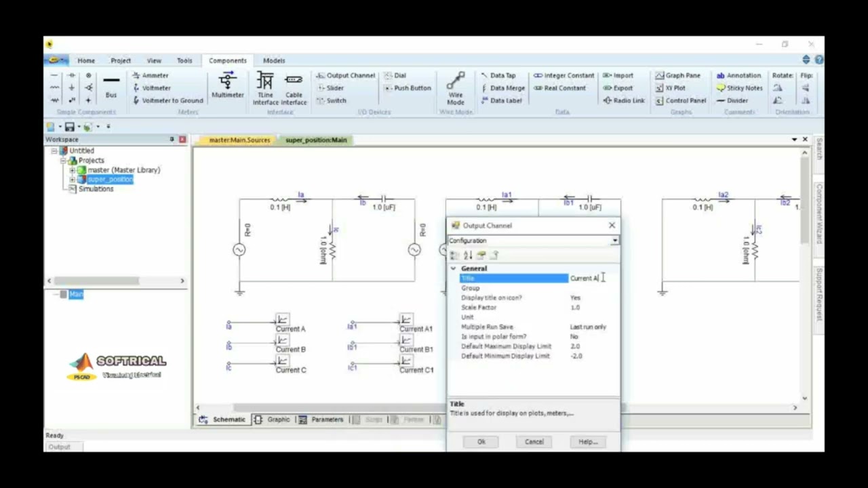Add an Import component
Viewport: 868px width, 488px height.
pos(618,75)
